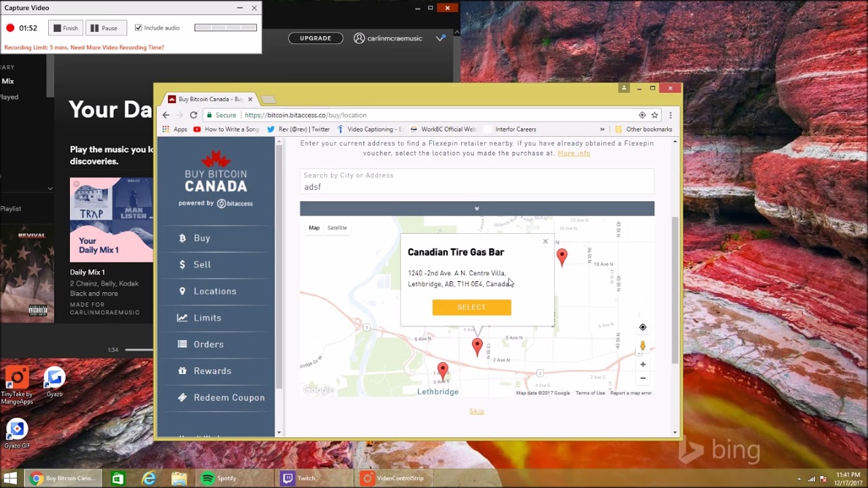Select the red map pin below the popup
The height and width of the screenshot is (488, 868).
click(477, 347)
